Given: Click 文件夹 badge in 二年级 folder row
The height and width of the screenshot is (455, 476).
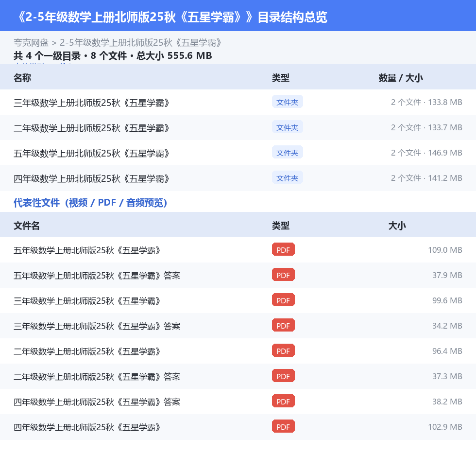Looking at the screenshot, I should click(287, 127).
